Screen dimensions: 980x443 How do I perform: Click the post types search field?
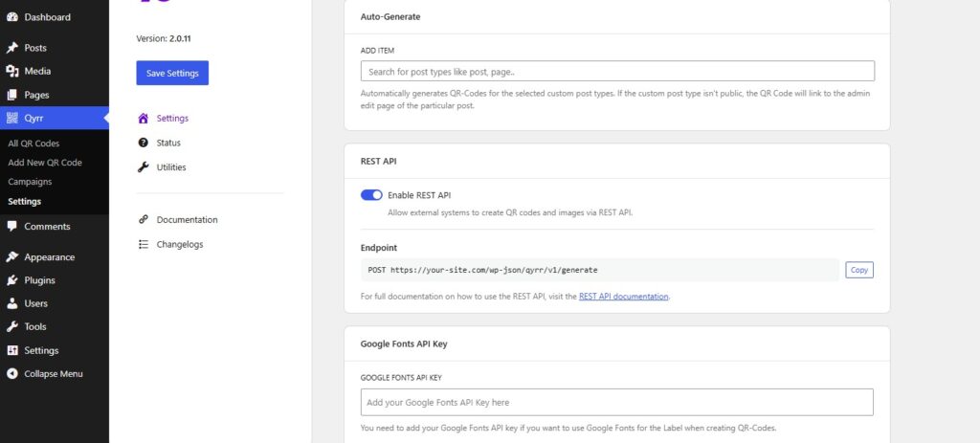click(617, 71)
